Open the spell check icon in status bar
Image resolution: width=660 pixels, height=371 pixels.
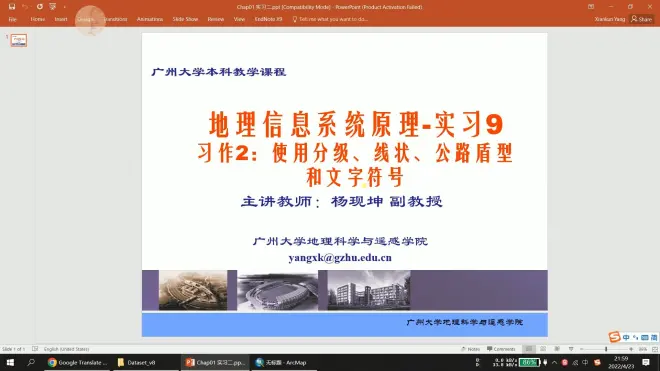[35, 349]
